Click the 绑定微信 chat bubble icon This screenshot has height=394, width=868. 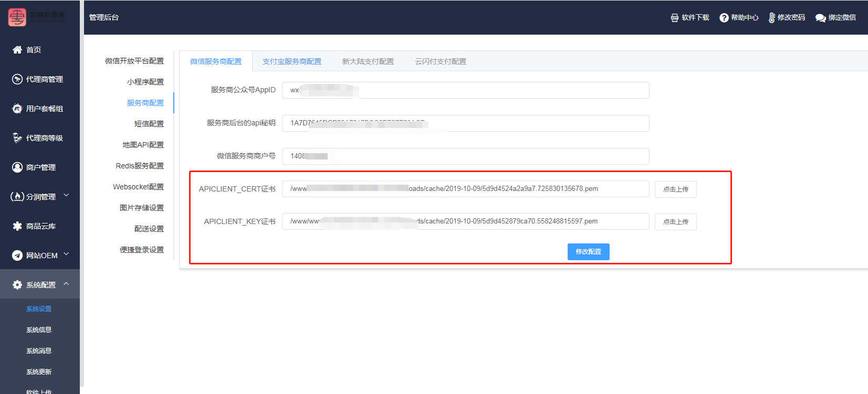click(821, 18)
